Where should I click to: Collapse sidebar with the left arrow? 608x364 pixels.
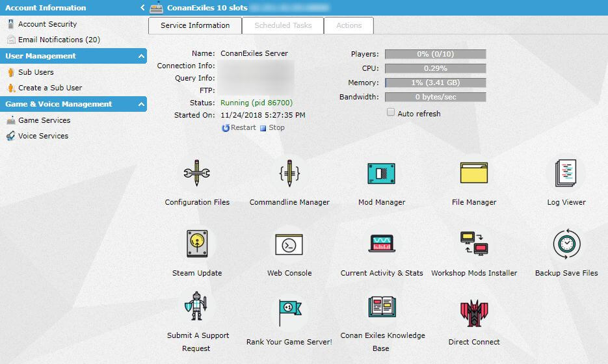142,8
